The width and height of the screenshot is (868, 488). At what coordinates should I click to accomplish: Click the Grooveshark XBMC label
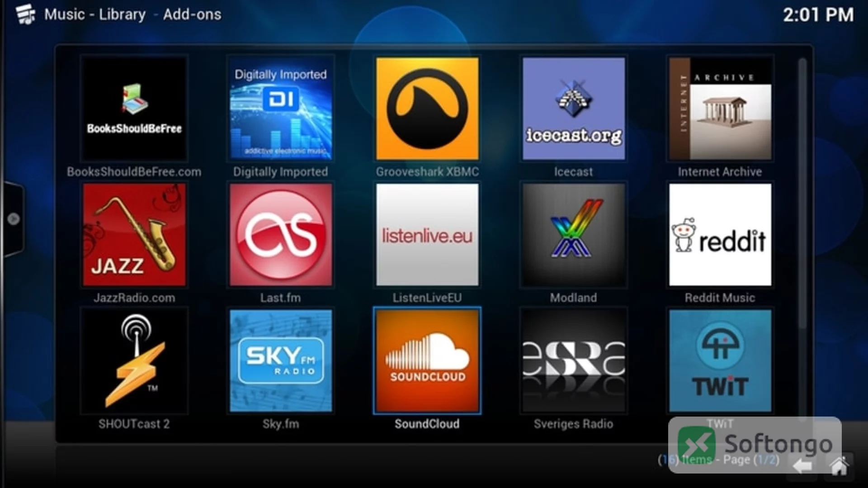coord(427,172)
